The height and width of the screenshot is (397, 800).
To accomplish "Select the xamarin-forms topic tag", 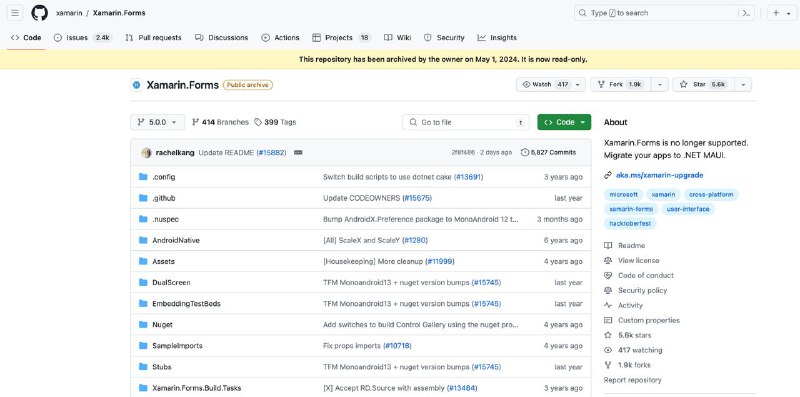I will point(631,209).
